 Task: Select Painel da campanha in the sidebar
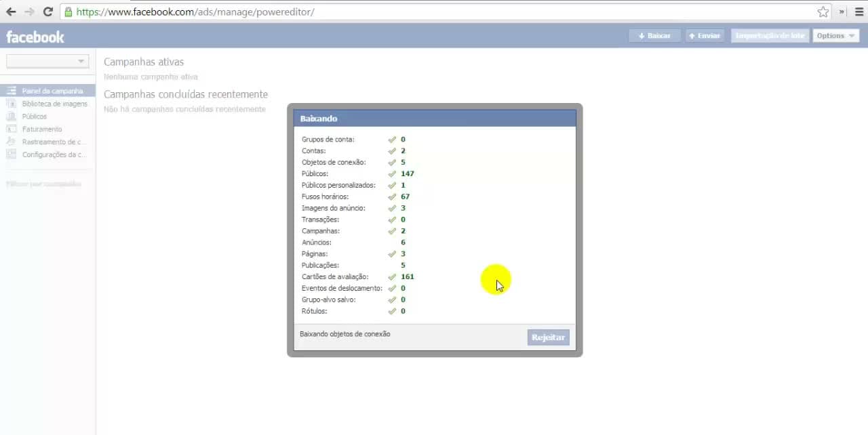click(x=47, y=91)
